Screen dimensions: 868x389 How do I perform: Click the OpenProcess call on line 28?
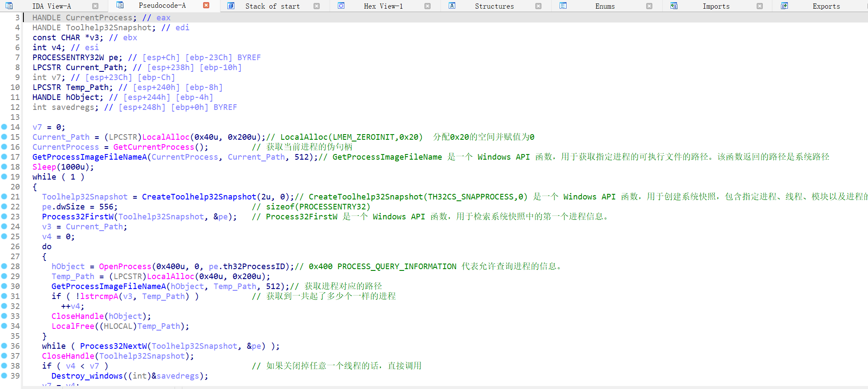click(x=125, y=267)
